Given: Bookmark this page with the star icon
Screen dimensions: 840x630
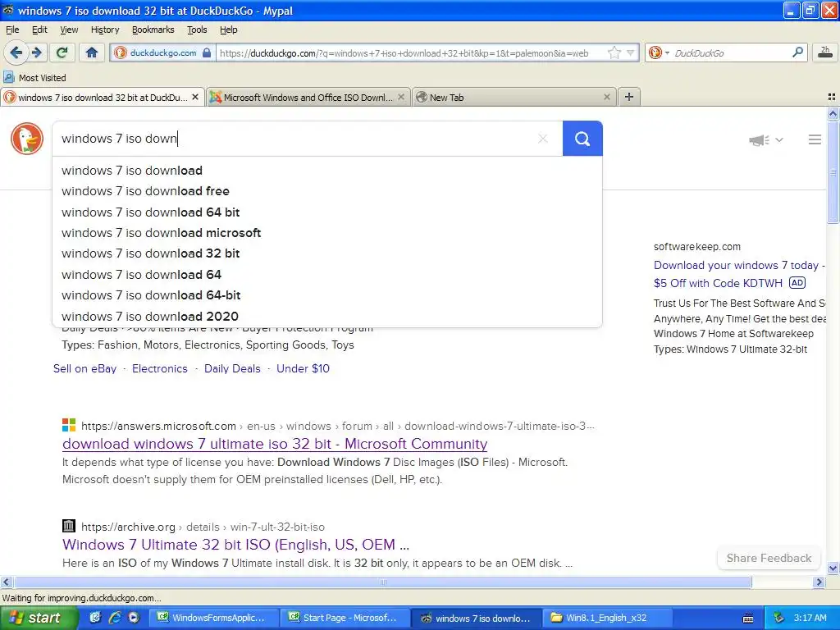Looking at the screenshot, I should (x=614, y=52).
